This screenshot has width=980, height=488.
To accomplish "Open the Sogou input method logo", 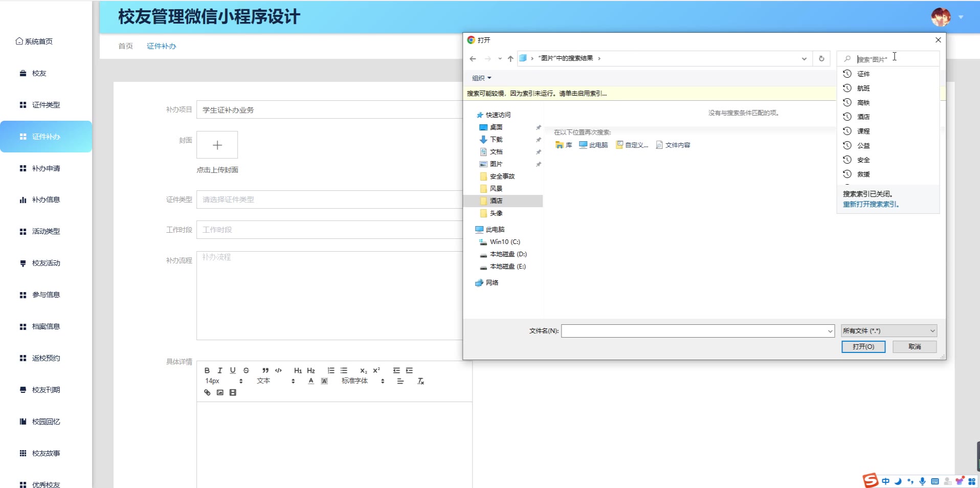I will point(870,480).
